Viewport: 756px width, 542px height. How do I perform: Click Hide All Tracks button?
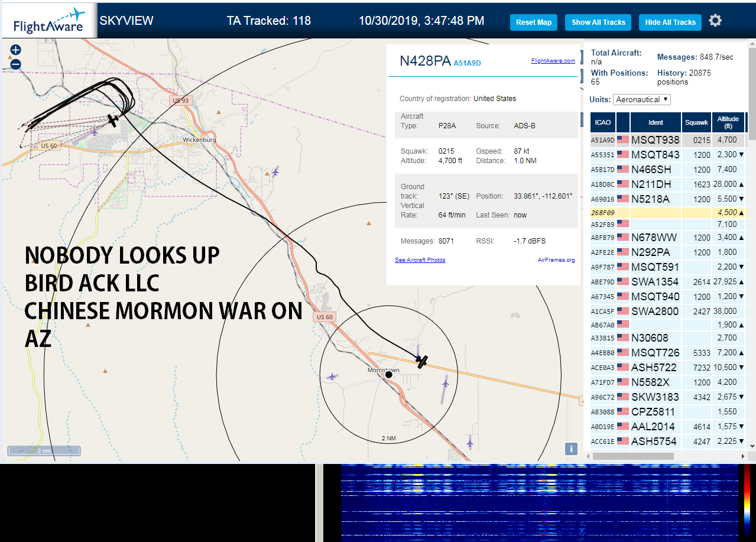[x=670, y=22]
